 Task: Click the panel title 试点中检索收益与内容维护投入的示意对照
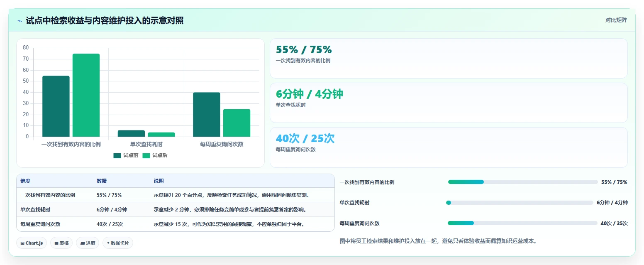point(105,20)
